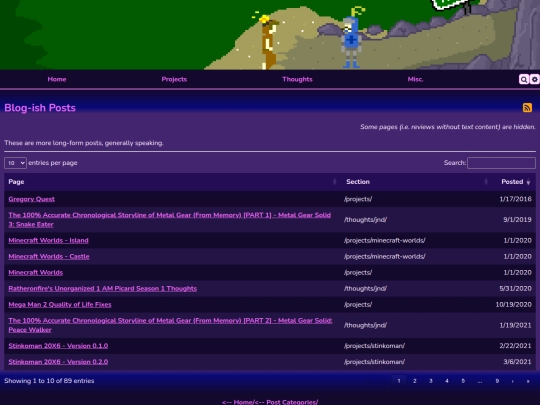
Task: Open the Minecraft Worlds post
Action: click(x=35, y=272)
